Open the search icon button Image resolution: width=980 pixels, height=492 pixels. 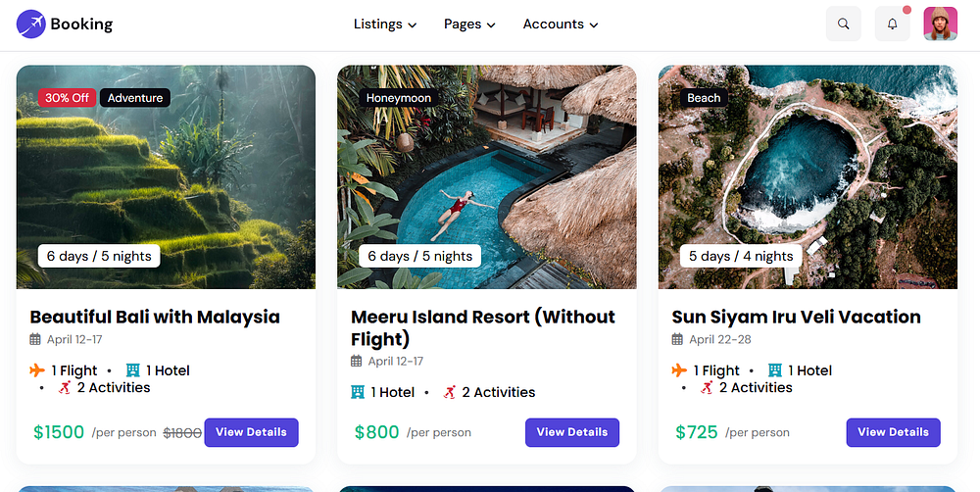coord(844,25)
